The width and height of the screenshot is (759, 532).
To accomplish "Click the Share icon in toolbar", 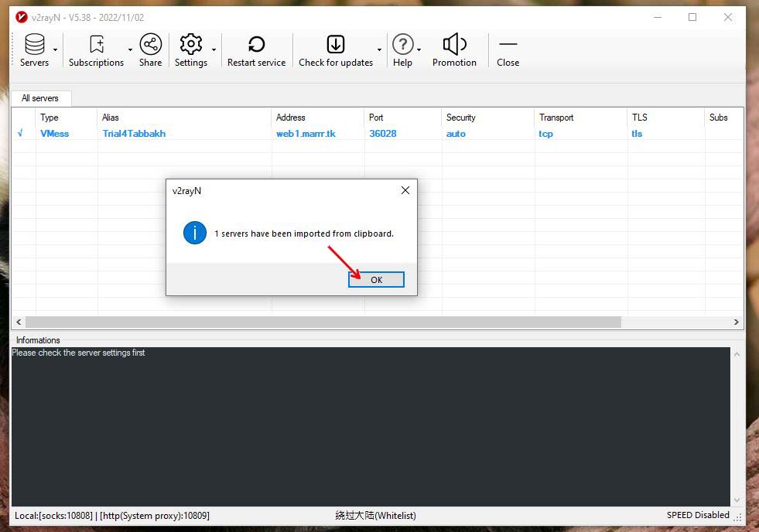I will pos(150,45).
